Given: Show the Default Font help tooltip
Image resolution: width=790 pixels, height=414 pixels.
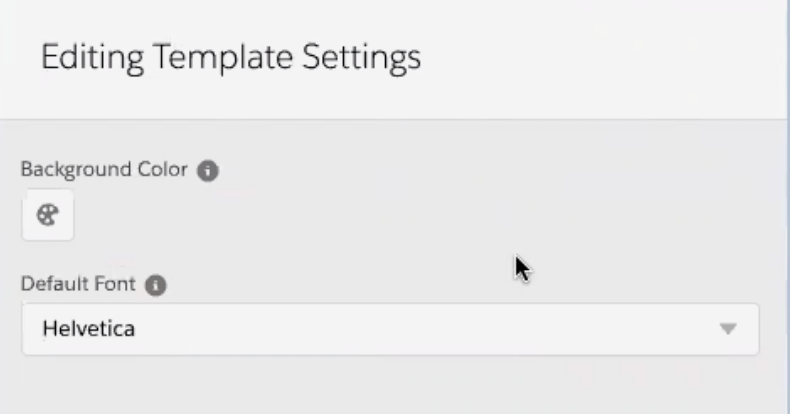Looking at the screenshot, I should click(156, 285).
